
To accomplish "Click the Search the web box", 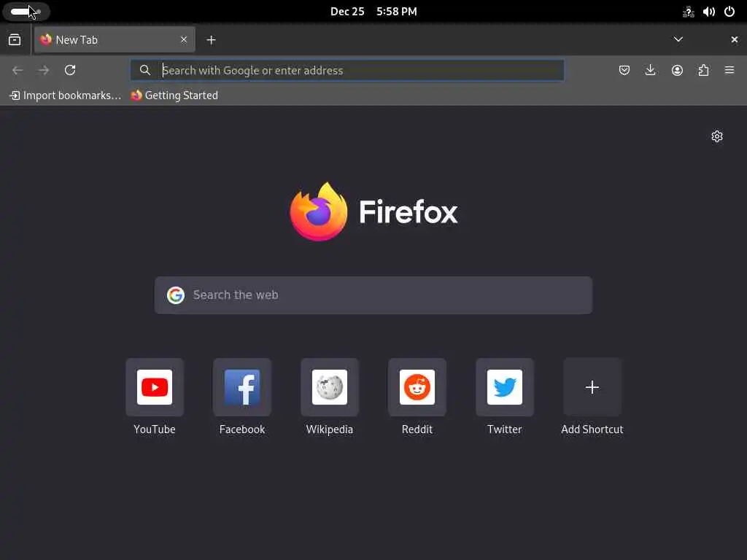I will (373, 295).
